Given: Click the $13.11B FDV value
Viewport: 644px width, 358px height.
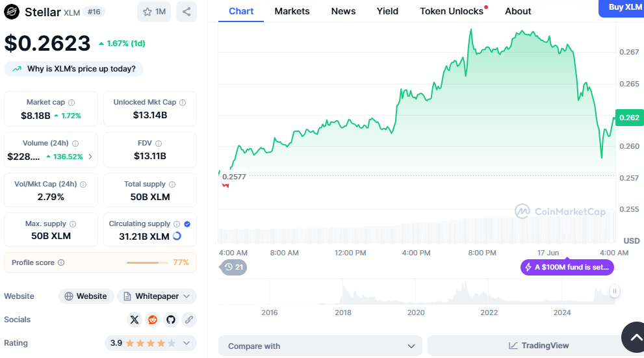Looking at the screenshot, I should tap(150, 156).
